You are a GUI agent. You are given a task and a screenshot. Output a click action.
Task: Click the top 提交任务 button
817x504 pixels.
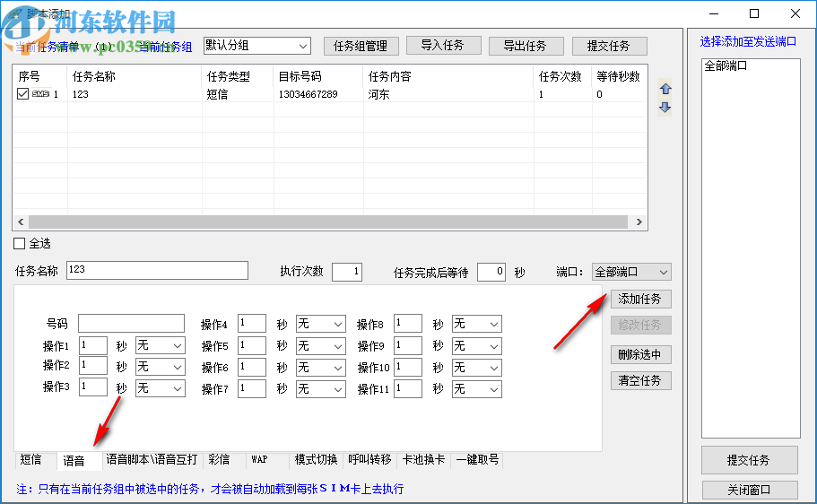(609, 46)
